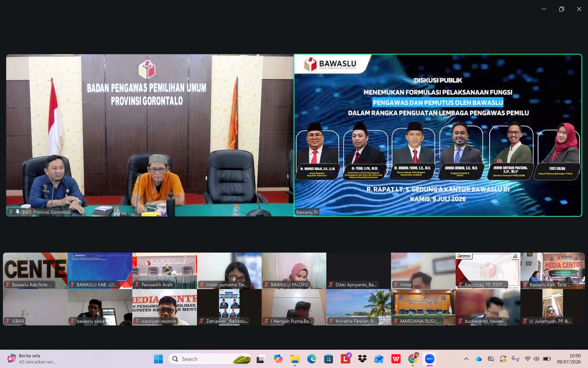Open Microsoft Store from the taskbar
Screen dimensions: 588x368
[329, 359]
